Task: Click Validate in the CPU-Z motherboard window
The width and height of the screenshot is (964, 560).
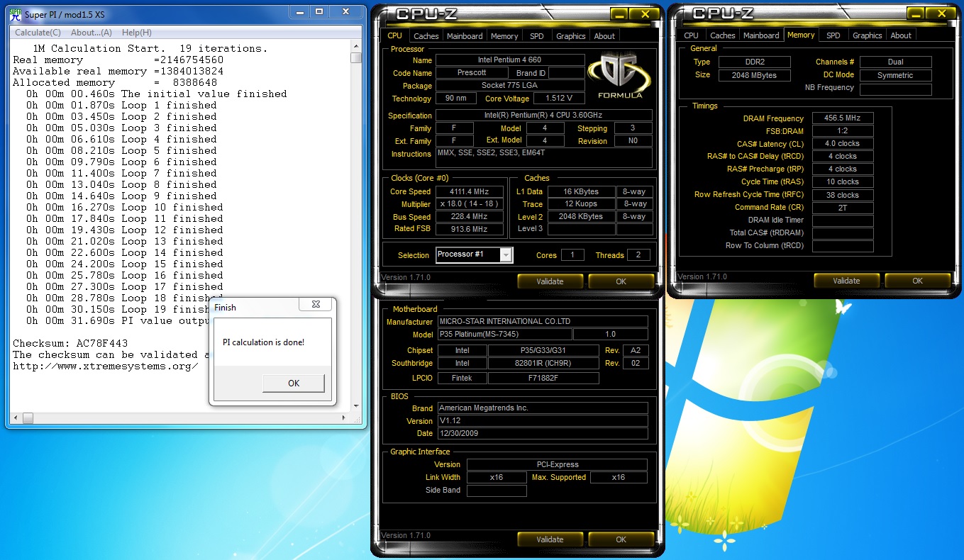Action: point(550,539)
